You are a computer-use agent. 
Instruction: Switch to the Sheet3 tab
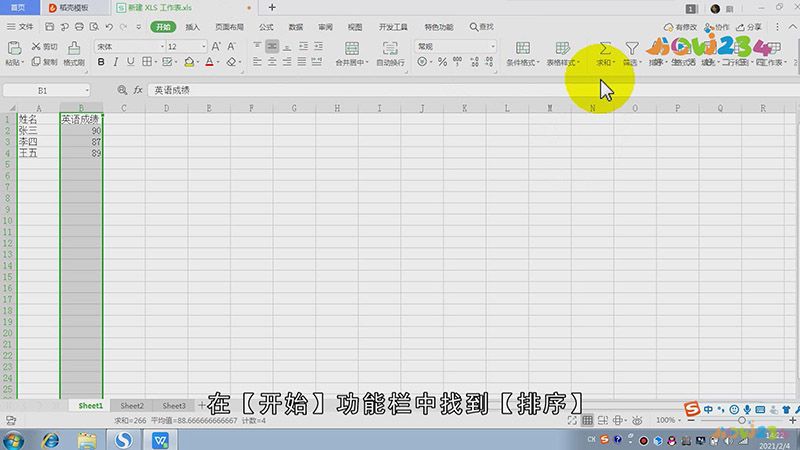174,406
